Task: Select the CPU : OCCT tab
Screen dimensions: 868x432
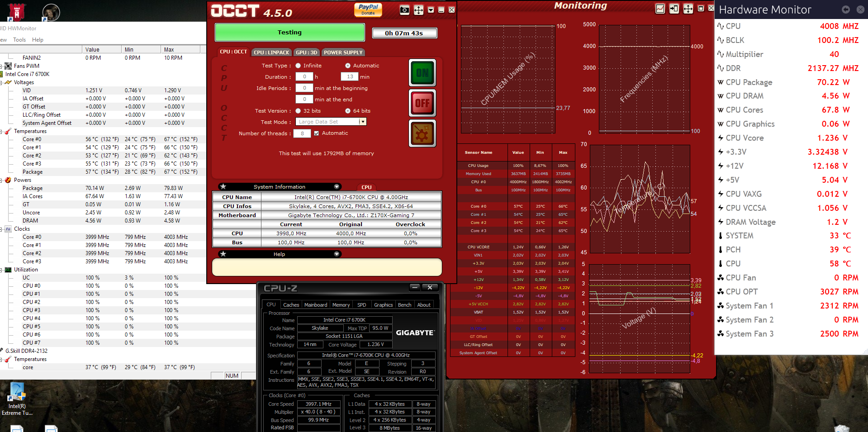Action: 233,52
